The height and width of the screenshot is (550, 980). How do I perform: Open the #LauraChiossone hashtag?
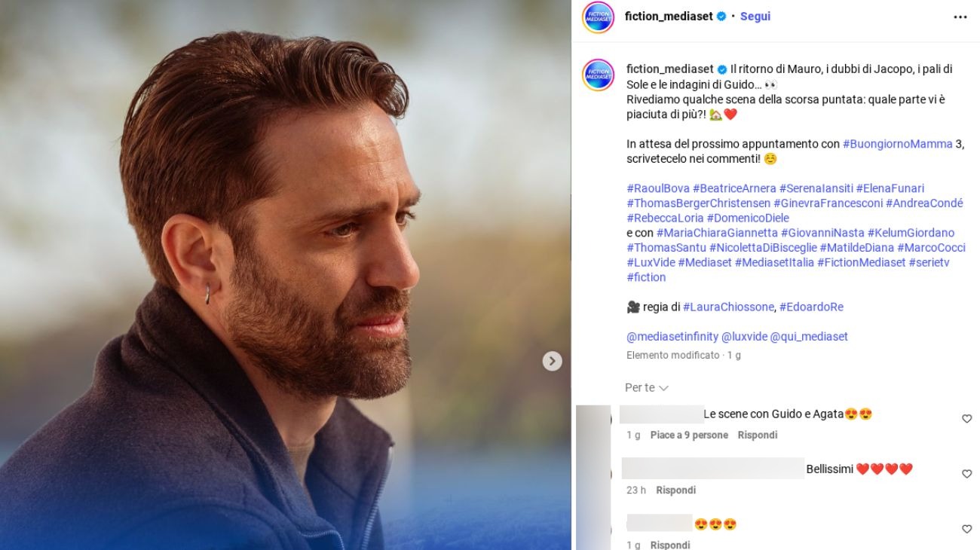[728, 307]
